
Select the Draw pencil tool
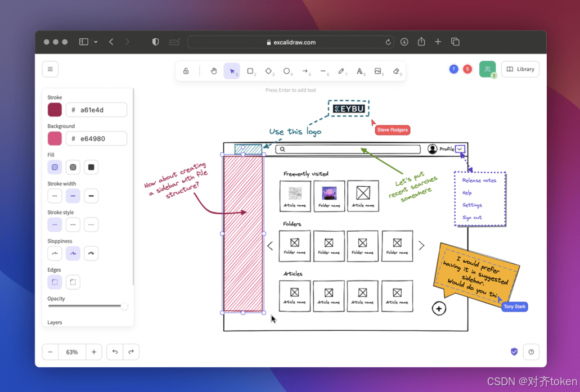pyautogui.click(x=341, y=71)
